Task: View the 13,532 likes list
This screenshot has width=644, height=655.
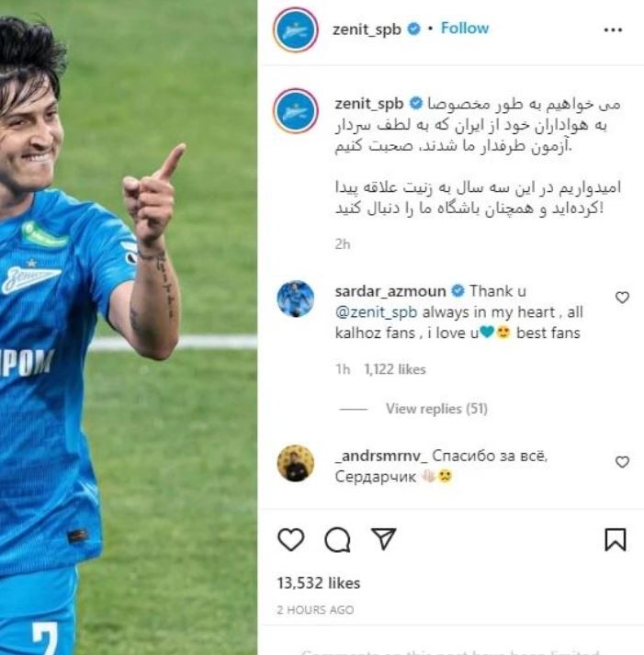Action: click(x=318, y=583)
